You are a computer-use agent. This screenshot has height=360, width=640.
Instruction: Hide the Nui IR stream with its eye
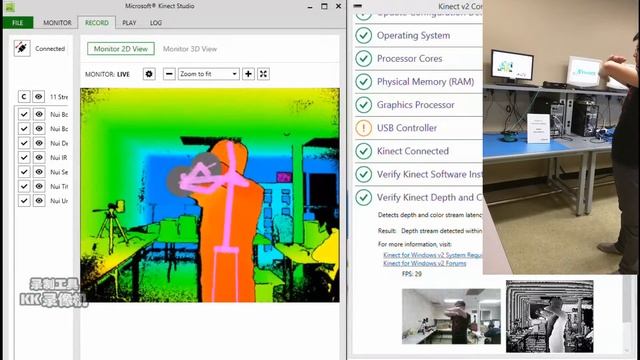(39, 158)
